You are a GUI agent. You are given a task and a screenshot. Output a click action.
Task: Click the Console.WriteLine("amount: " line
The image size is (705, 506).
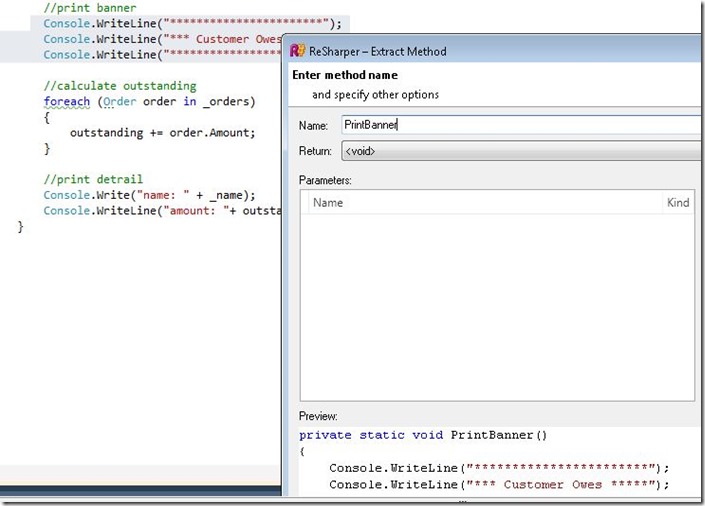click(162, 210)
